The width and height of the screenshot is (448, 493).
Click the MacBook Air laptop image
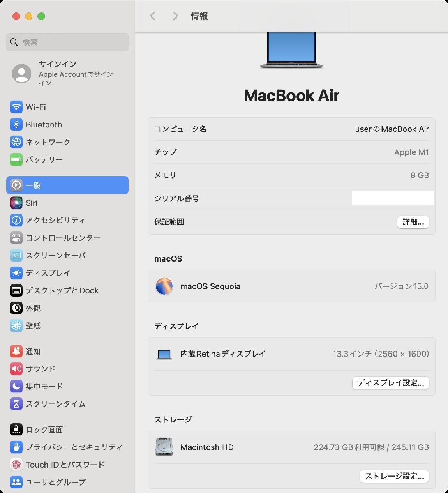[x=292, y=50]
